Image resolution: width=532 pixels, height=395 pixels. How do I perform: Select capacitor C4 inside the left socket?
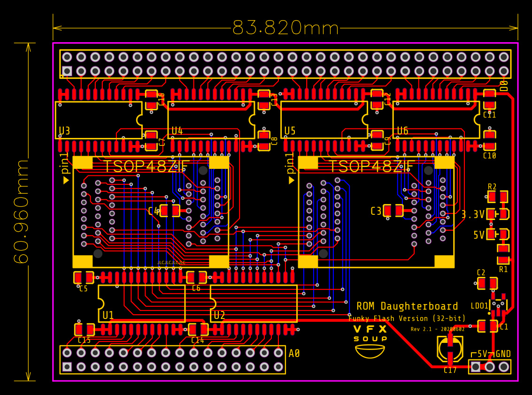pos(170,211)
